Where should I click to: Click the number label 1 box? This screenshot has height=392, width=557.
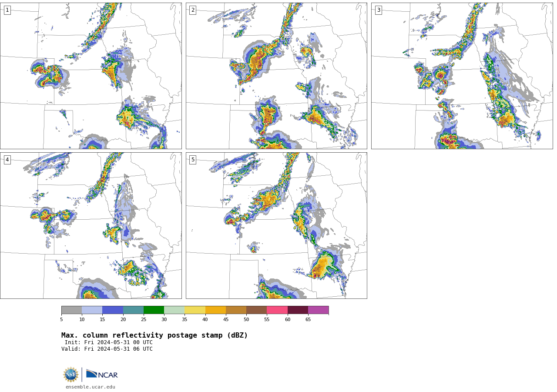click(x=7, y=10)
